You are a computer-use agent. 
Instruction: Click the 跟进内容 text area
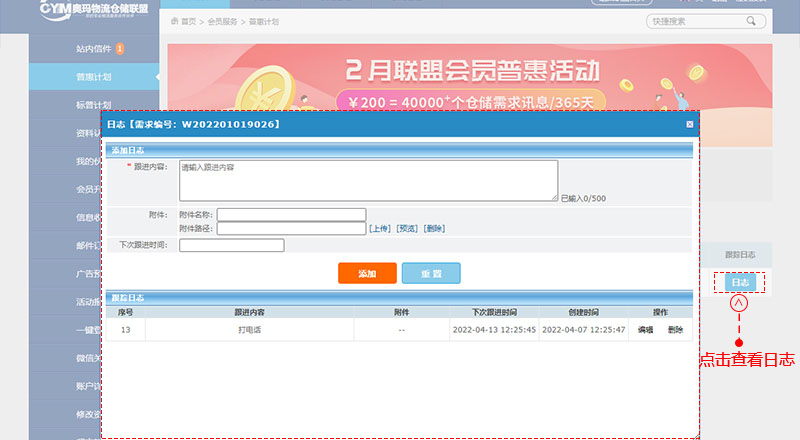pos(368,181)
